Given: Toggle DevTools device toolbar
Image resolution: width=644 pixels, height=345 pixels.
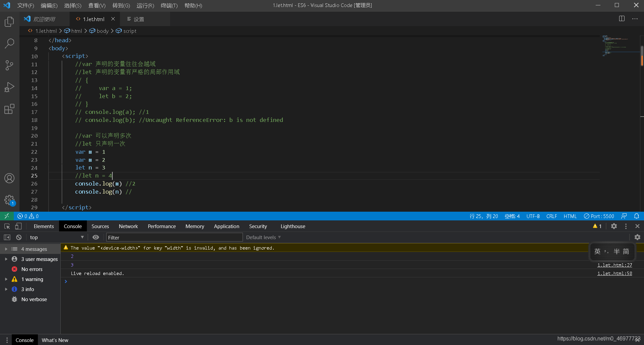Looking at the screenshot, I should point(18,226).
